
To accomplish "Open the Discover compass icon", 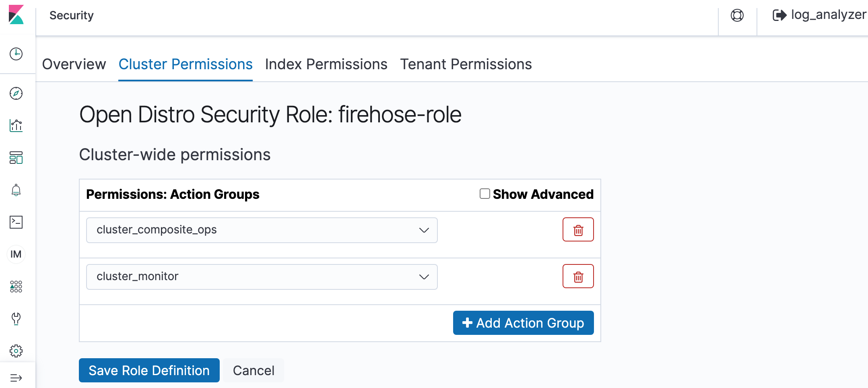I will tap(16, 93).
